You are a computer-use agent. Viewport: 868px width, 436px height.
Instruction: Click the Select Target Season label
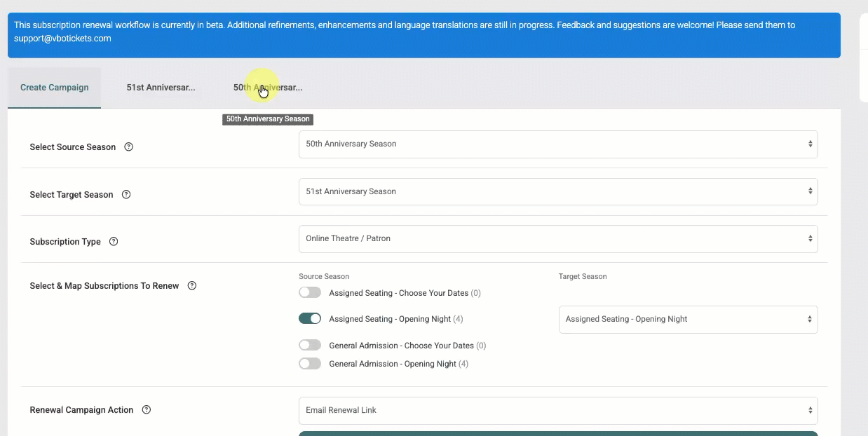tap(72, 195)
